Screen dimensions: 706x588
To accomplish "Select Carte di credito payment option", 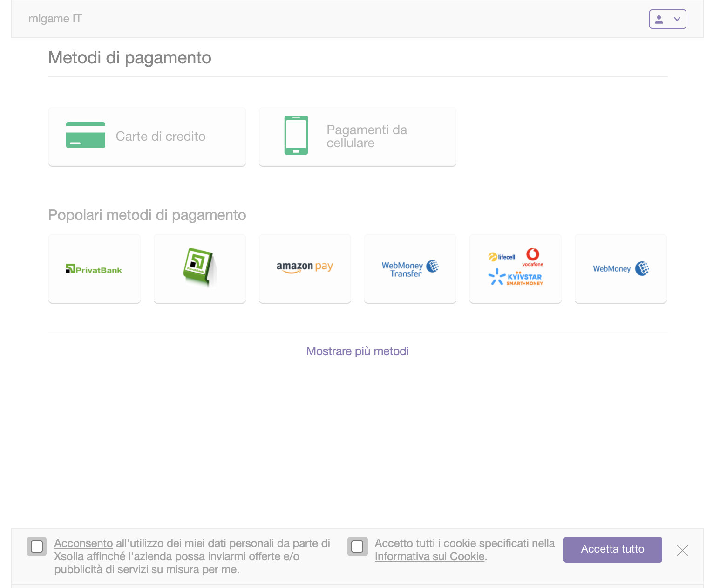I will click(147, 137).
